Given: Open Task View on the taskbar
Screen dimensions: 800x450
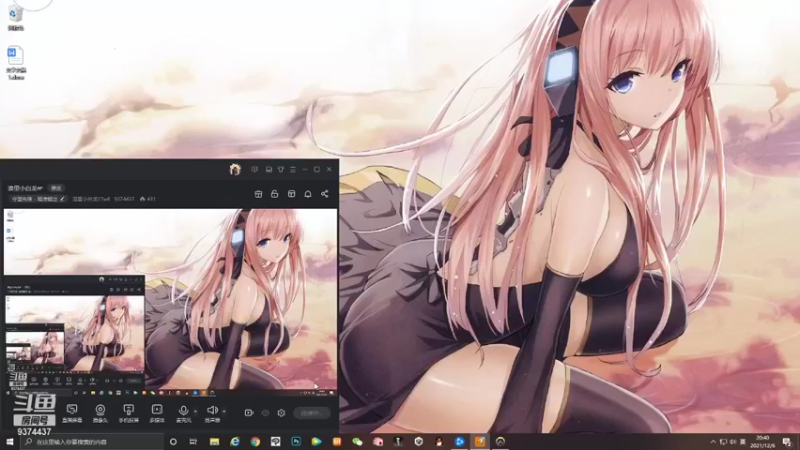Looking at the screenshot, I should [x=193, y=441].
